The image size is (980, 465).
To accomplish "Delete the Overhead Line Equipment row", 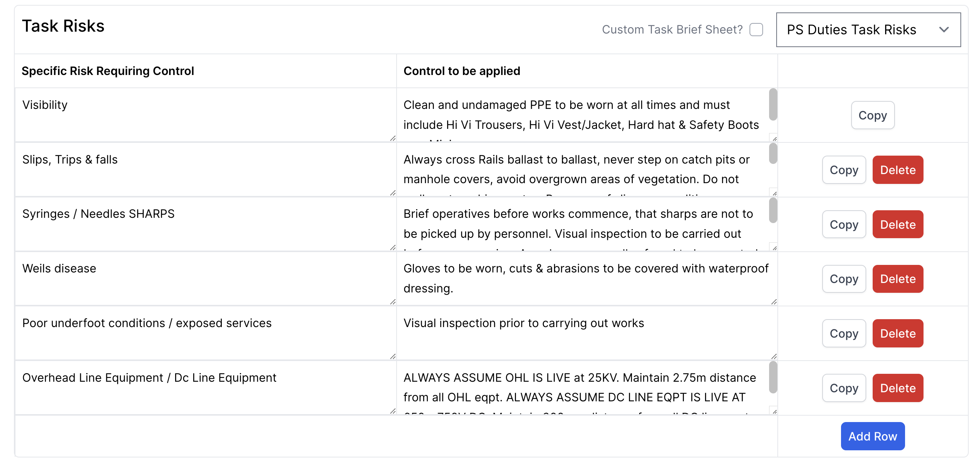I will (x=898, y=388).
